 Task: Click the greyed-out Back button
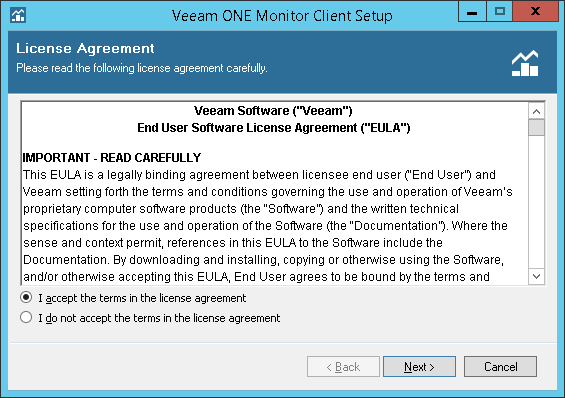343,367
